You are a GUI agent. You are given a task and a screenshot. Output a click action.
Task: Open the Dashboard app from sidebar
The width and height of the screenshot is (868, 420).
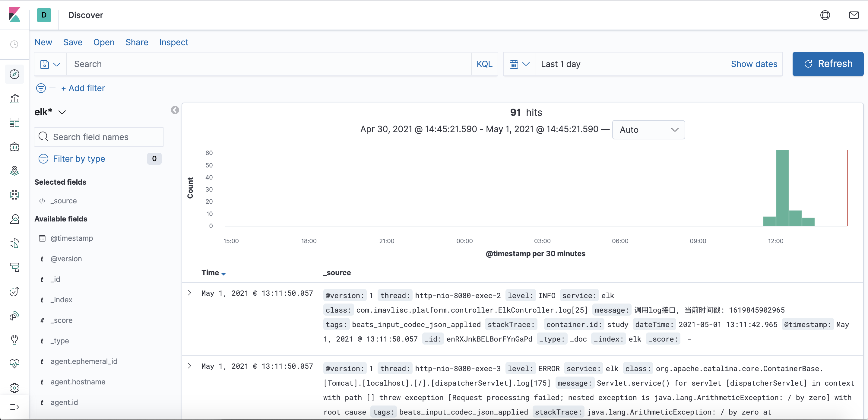14,122
